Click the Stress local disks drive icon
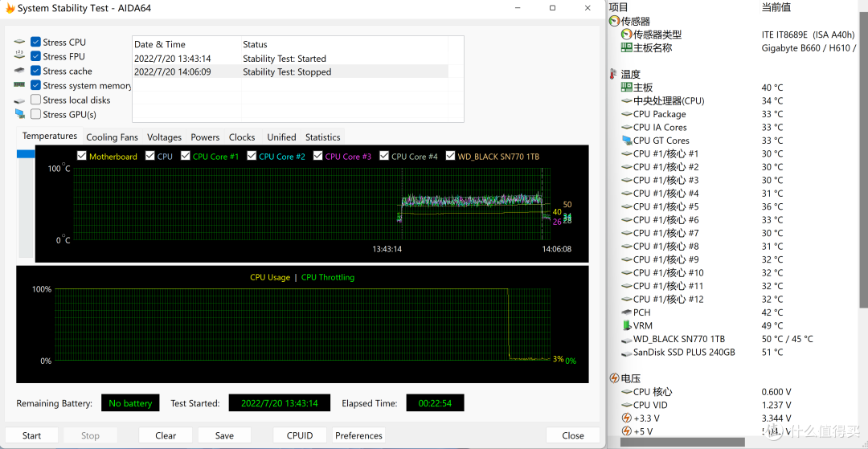The width and height of the screenshot is (868, 449). 20,100
